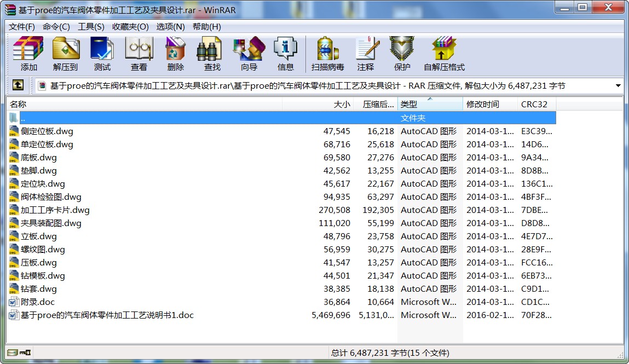Screen dimensions: 629x364
Task: Sort files by 大小 column header
Action: [318, 104]
